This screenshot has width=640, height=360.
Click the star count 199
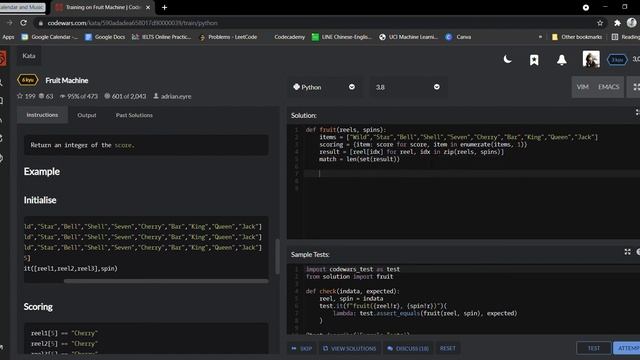point(26,96)
